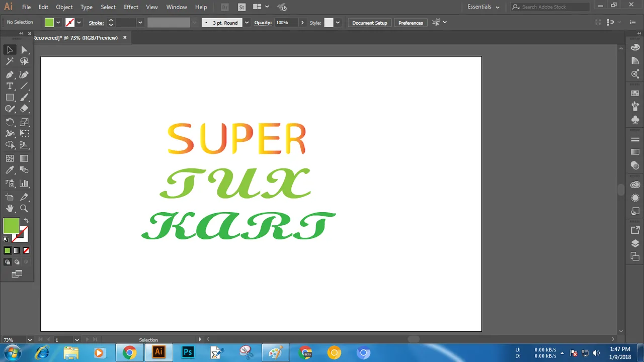This screenshot has height=362, width=644.
Task: Select the Perspective Grid tool
Action: pyautogui.click(x=24, y=145)
